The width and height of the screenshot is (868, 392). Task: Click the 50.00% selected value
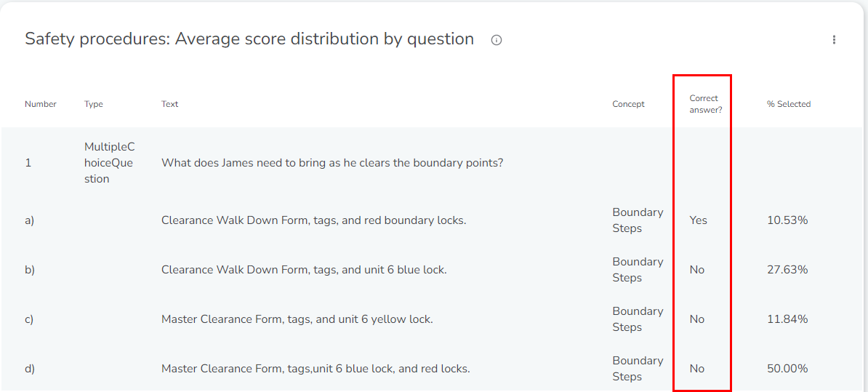(x=787, y=369)
